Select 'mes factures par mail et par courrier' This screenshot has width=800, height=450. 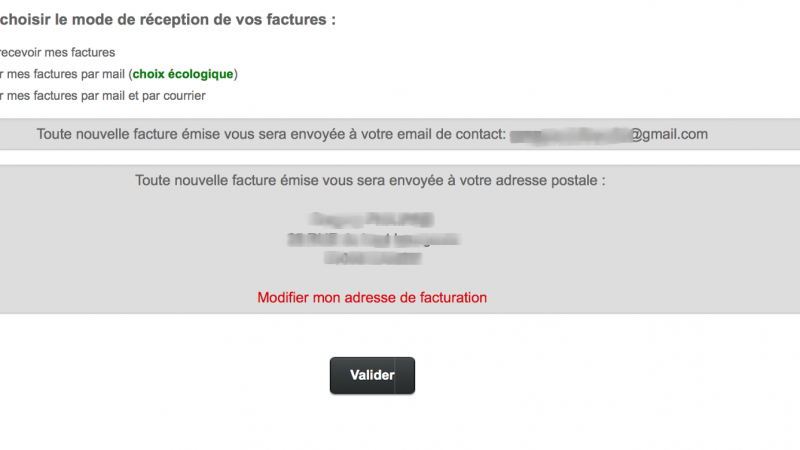click(100, 96)
